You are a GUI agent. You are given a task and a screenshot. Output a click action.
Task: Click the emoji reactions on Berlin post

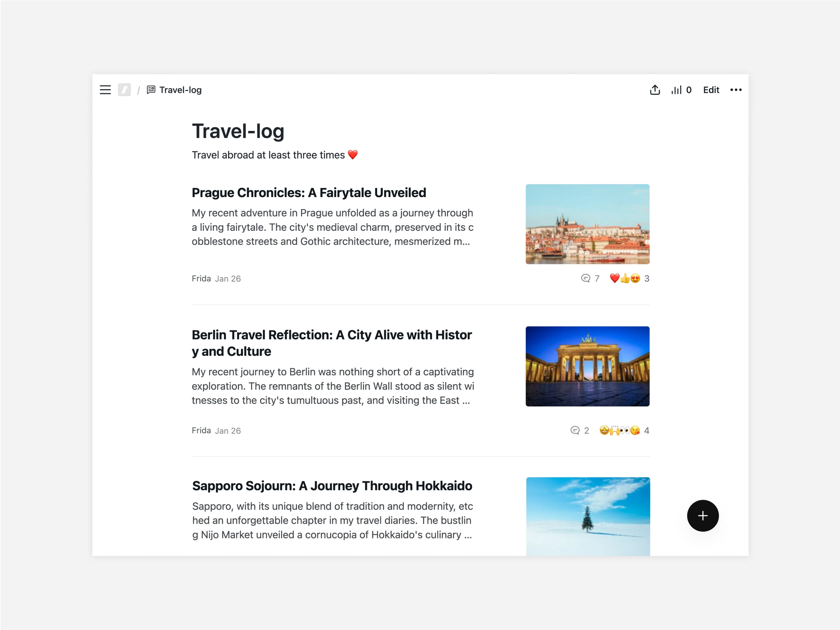coord(624,430)
